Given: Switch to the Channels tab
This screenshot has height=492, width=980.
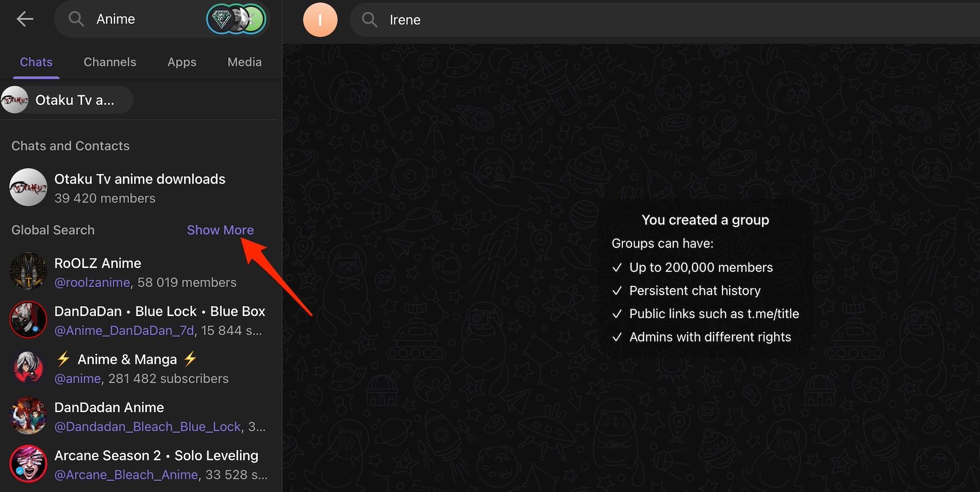Looking at the screenshot, I should tap(110, 62).
